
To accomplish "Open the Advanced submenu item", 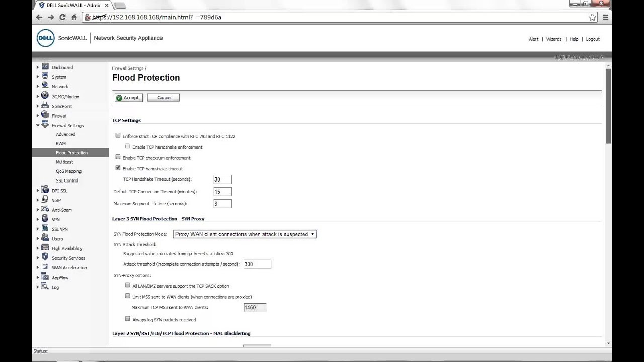I will [65, 134].
